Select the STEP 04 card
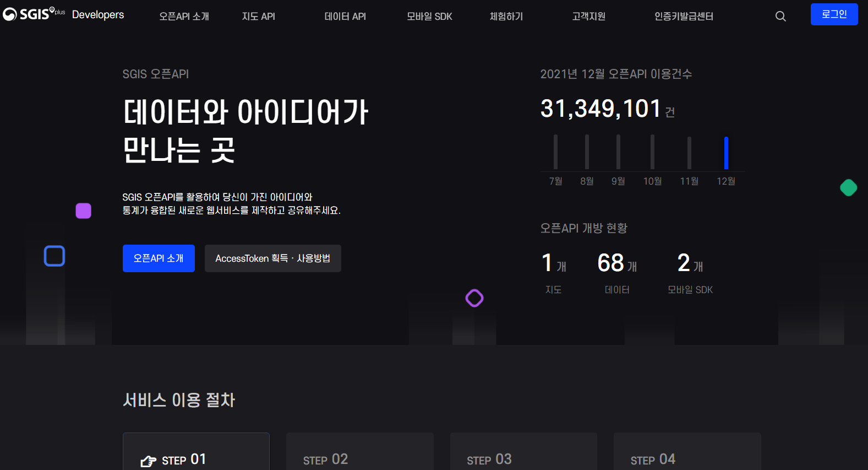The height and width of the screenshot is (470, 868). coord(687,451)
